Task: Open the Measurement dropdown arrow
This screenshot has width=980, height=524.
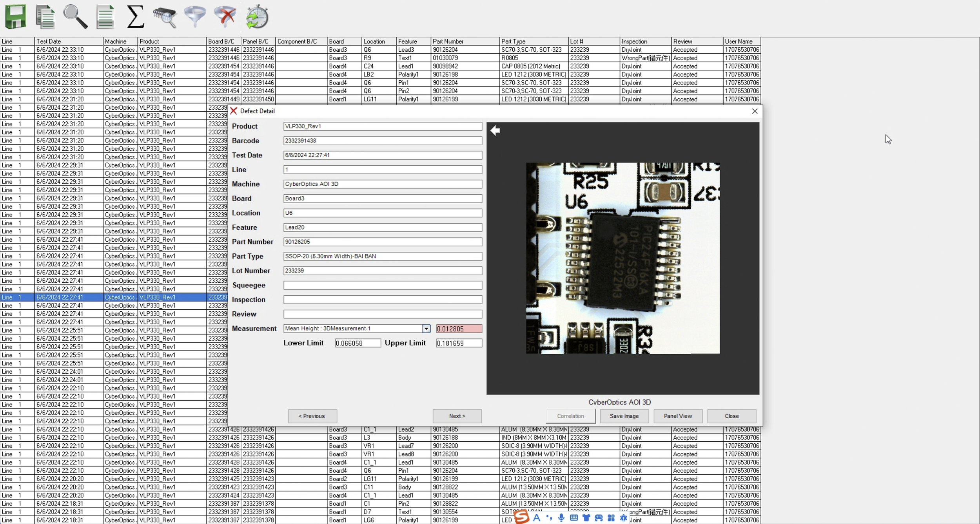Action: coord(426,329)
